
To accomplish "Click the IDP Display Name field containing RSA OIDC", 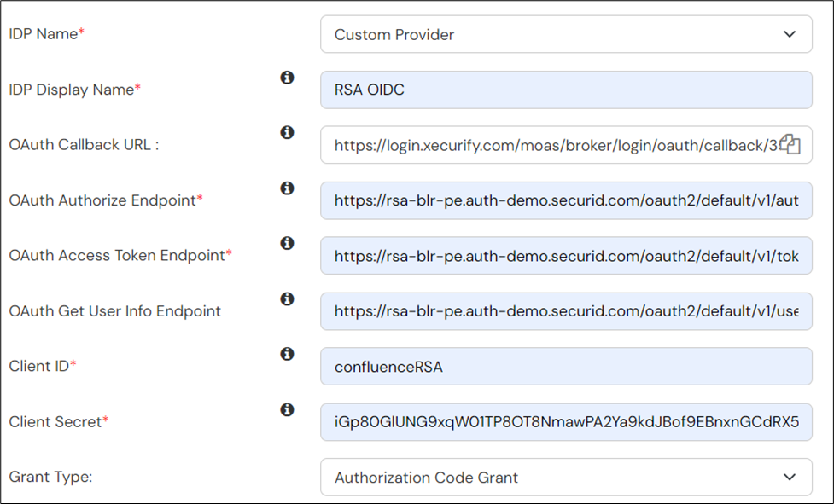I will [x=566, y=90].
